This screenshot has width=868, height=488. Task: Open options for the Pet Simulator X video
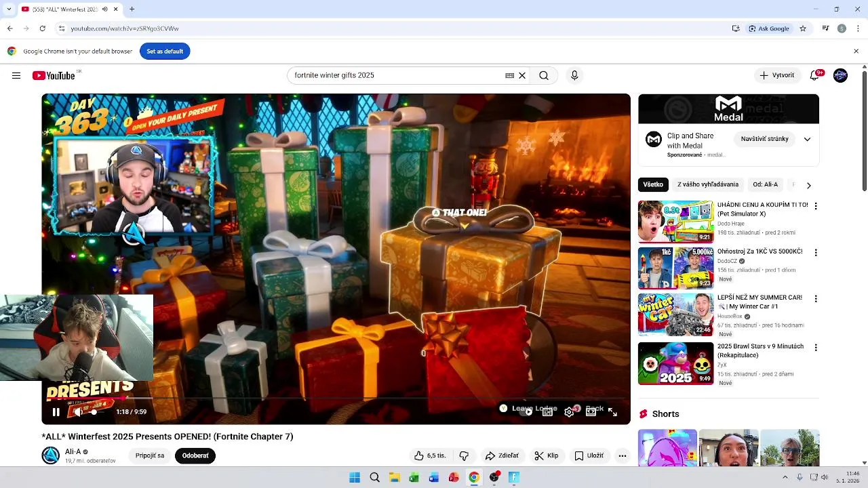coord(816,206)
